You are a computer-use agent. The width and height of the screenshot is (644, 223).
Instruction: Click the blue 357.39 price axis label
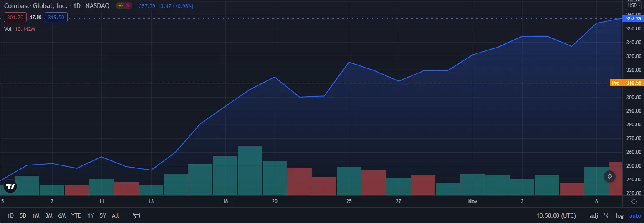(x=633, y=18)
